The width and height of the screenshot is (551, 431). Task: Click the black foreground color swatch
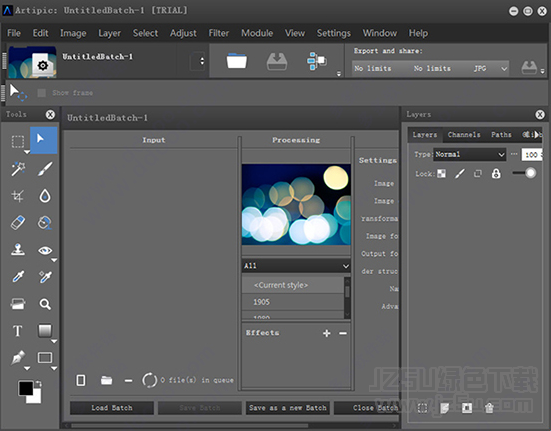point(26,388)
